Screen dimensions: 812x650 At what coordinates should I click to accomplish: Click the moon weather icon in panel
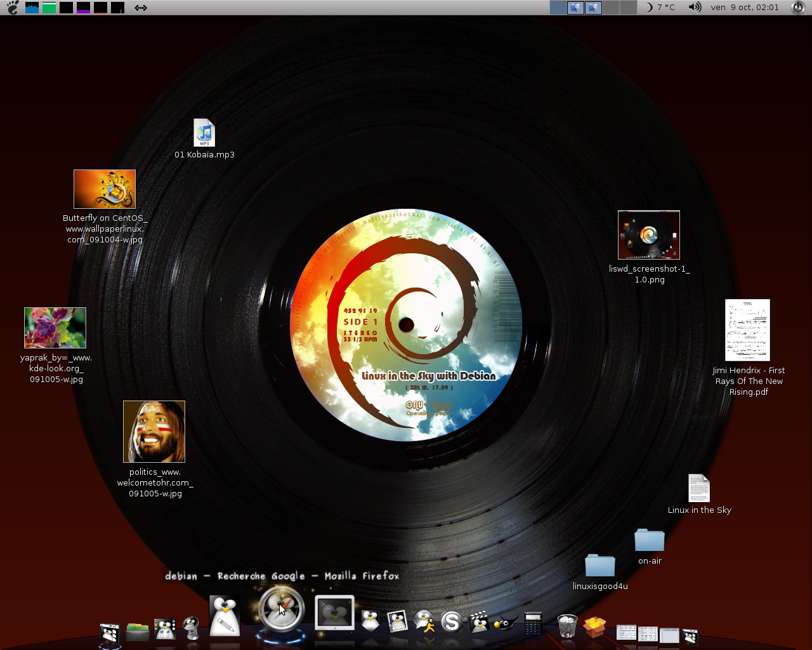coord(649,8)
